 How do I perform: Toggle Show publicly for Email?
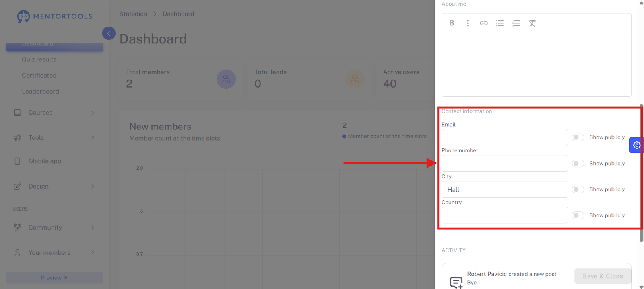point(578,137)
